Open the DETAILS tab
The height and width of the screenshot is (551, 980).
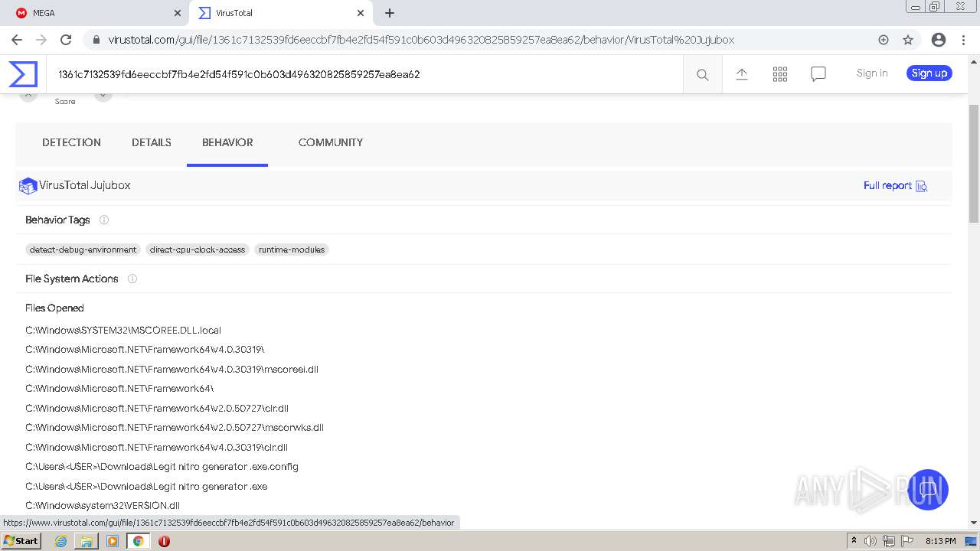pyautogui.click(x=152, y=142)
